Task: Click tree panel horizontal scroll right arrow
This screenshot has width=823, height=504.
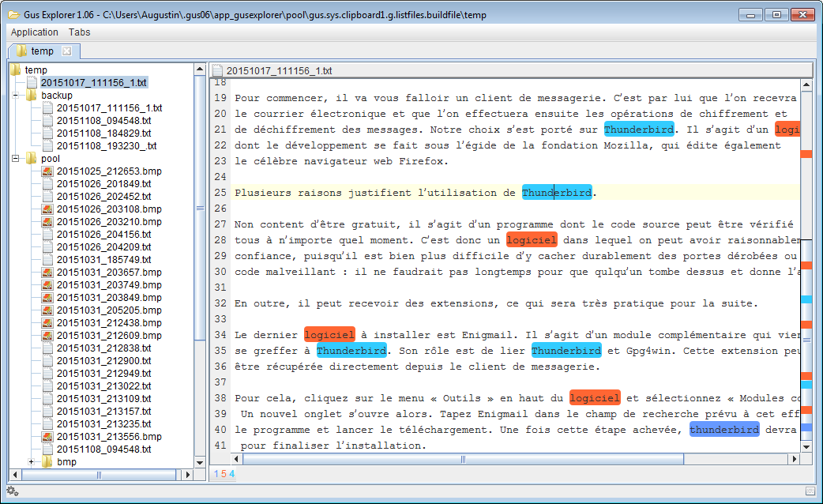Action: 188,475
